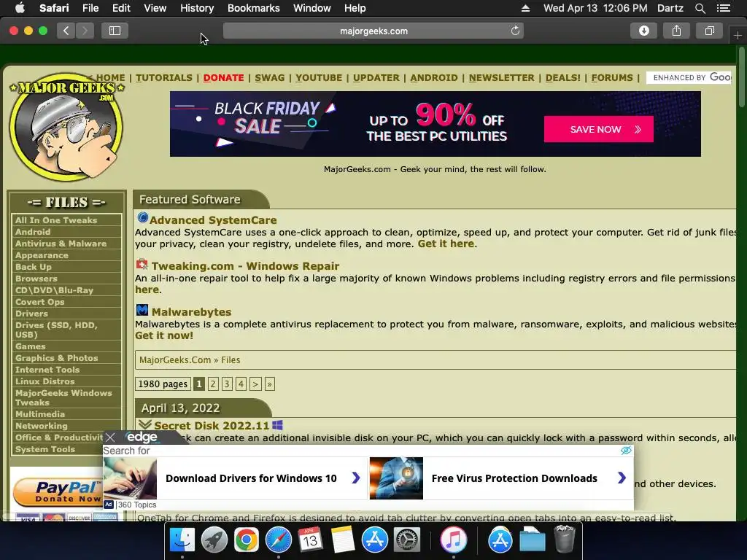Click arrow next to Download Drivers ad
Viewport: 747px width, 560px height.
pyautogui.click(x=356, y=478)
